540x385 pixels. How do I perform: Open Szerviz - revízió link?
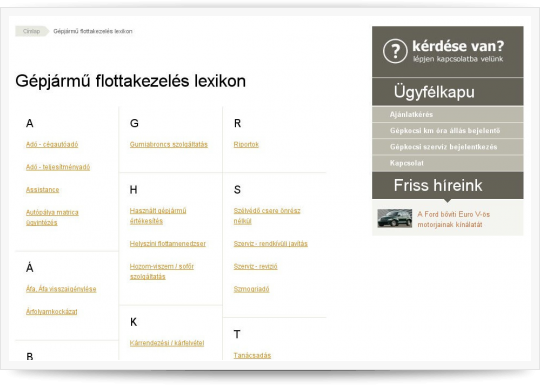click(255, 266)
